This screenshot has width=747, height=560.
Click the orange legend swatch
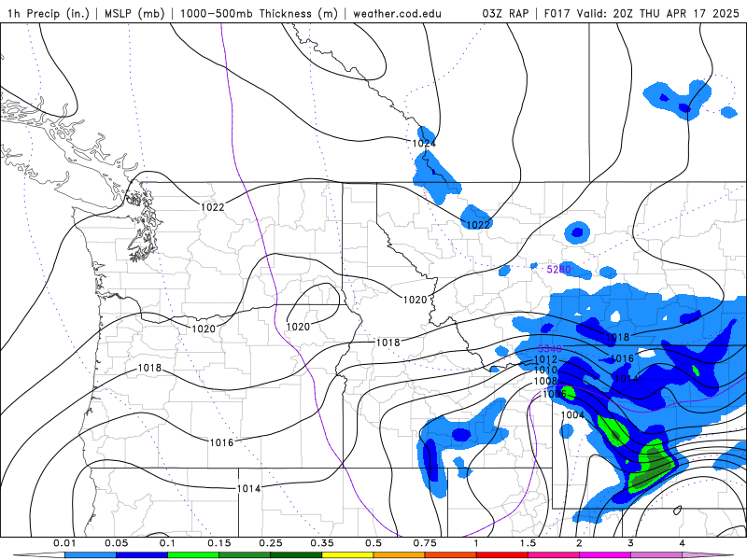pos(400,555)
